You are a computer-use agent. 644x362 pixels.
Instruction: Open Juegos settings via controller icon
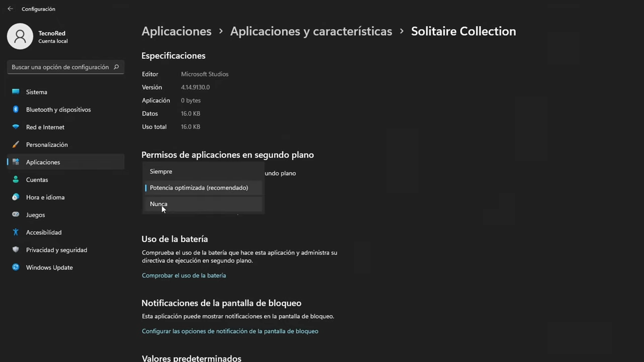click(x=16, y=215)
